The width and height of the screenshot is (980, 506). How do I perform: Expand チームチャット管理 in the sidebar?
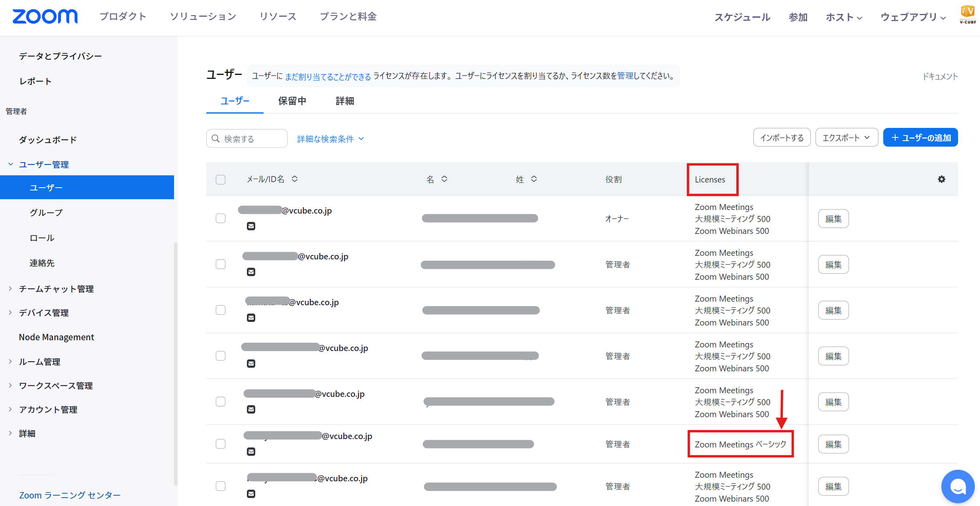click(10, 288)
